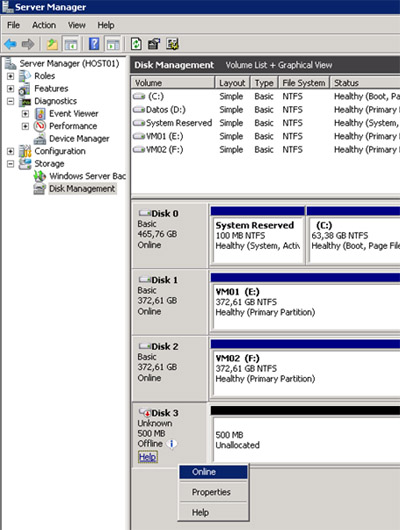Click the Refresh toolbar icon
This screenshot has height=530, width=400.
point(136,44)
